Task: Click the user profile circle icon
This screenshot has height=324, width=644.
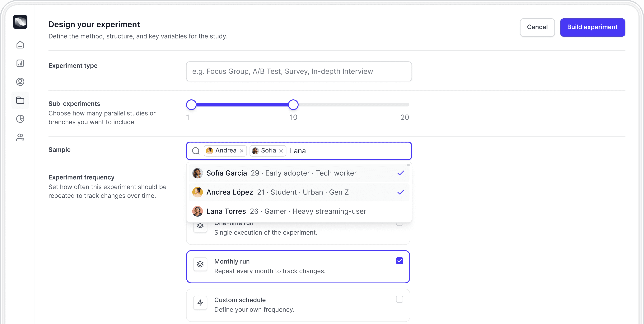Action: (20, 82)
